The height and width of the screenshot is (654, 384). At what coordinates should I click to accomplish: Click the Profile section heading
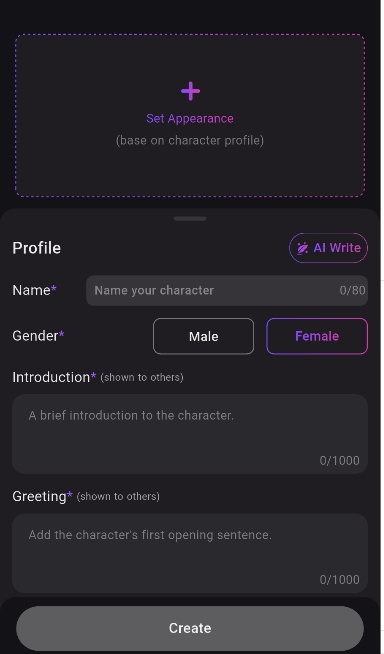click(x=37, y=248)
